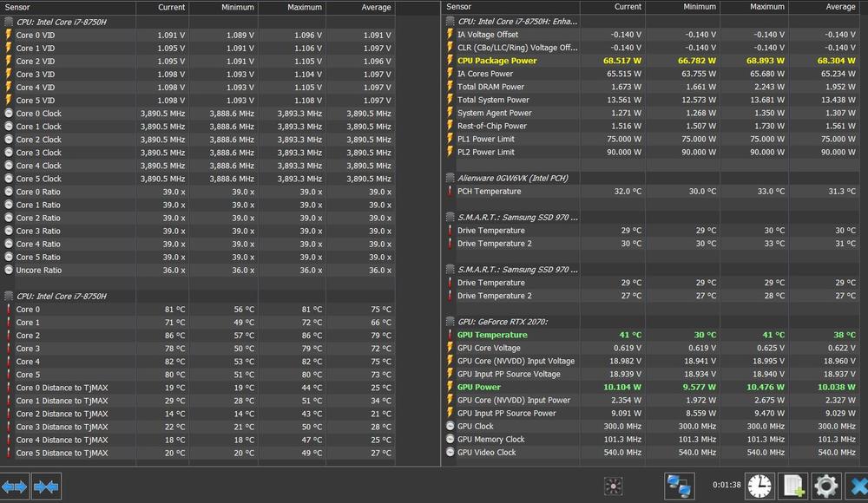Open the remote network computers icon
The image size is (868, 503).
click(678, 487)
